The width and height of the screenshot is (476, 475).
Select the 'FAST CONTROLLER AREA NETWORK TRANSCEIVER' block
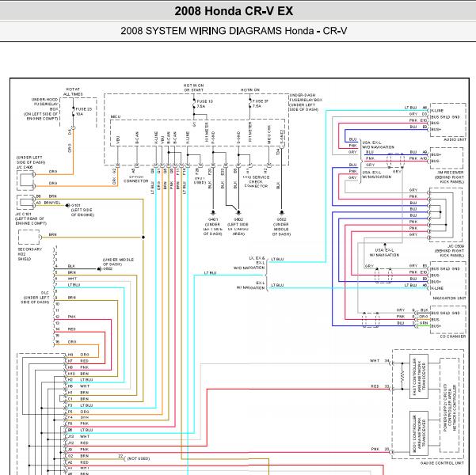coord(419,376)
